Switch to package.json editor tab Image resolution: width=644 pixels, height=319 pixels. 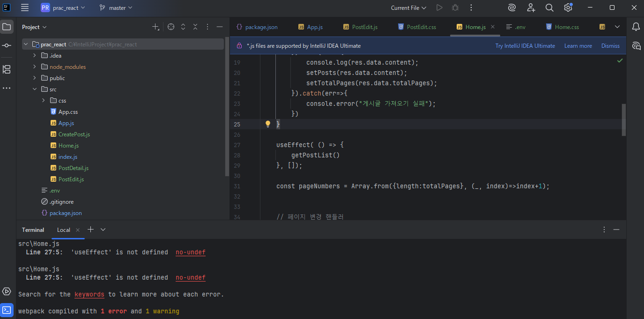(x=257, y=27)
